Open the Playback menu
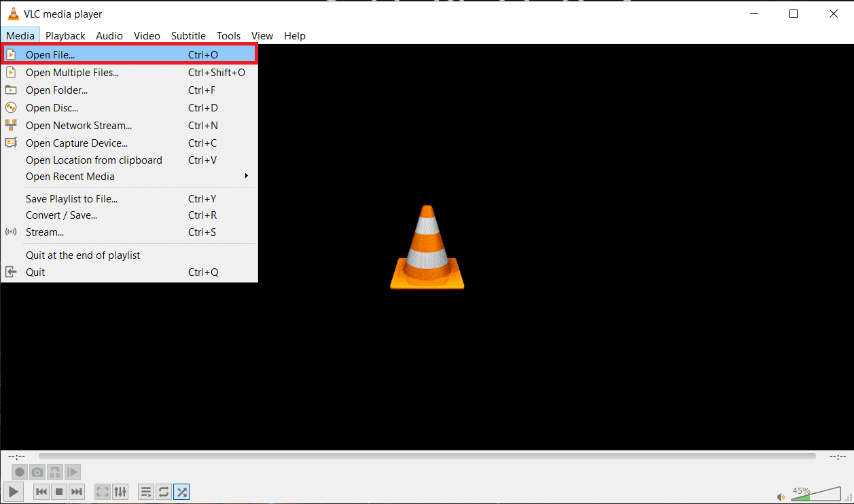This screenshot has height=504, width=854. tap(65, 36)
